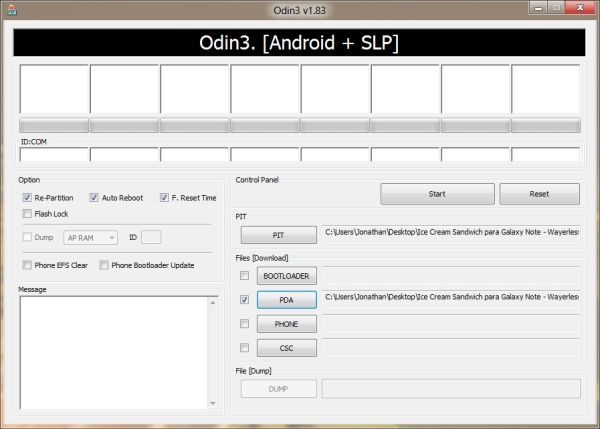The image size is (600, 429).
Task: Click the first device status box
Action: click(54, 89)
